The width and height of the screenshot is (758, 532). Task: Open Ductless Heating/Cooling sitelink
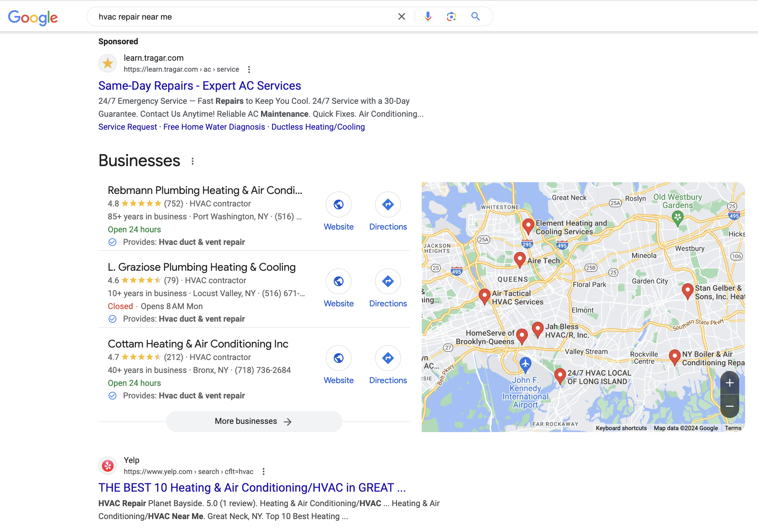click(318, 127)
